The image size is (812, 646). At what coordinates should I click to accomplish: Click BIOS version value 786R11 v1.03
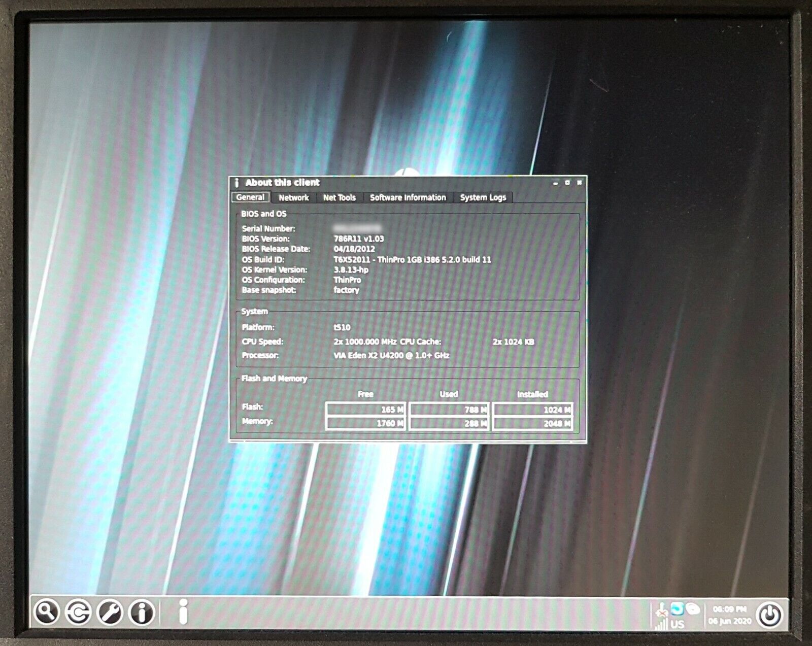click(x=359, y=239)
